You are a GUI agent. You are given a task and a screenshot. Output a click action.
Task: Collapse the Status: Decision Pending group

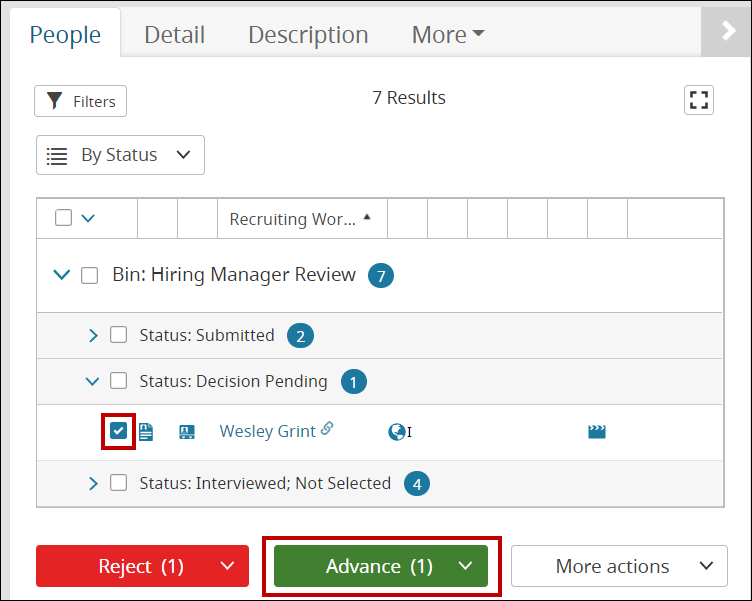click(x=93, y=381)
